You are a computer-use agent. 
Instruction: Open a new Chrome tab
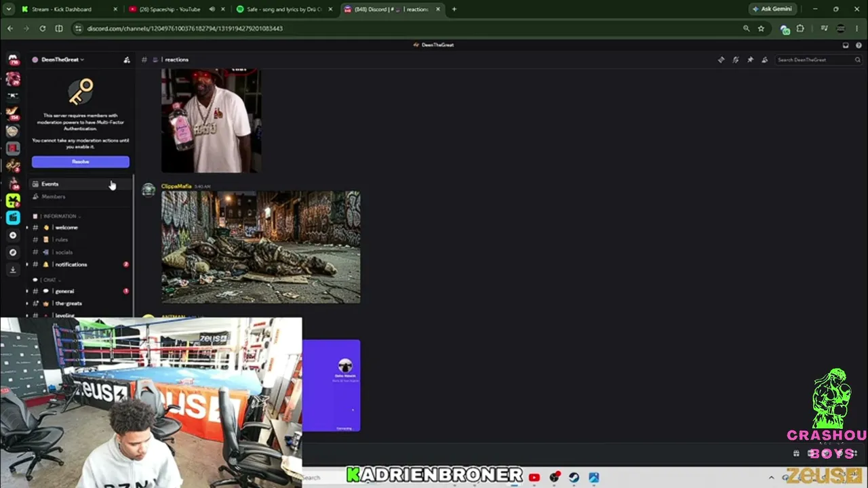454,9
